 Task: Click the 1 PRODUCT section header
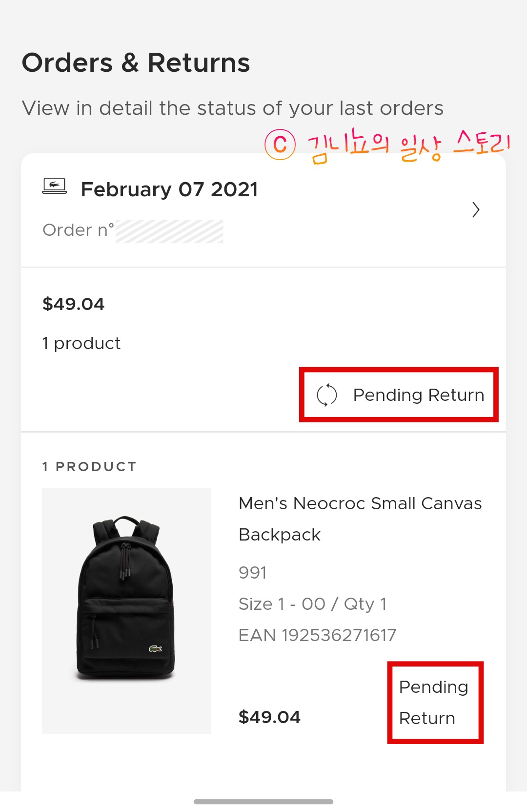[x=89, y=467]
